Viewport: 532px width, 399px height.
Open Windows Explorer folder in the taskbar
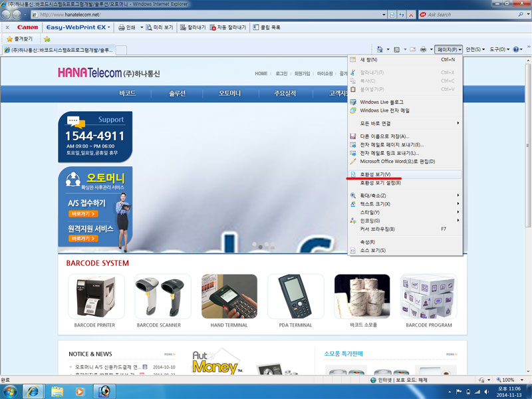point(57,392)
